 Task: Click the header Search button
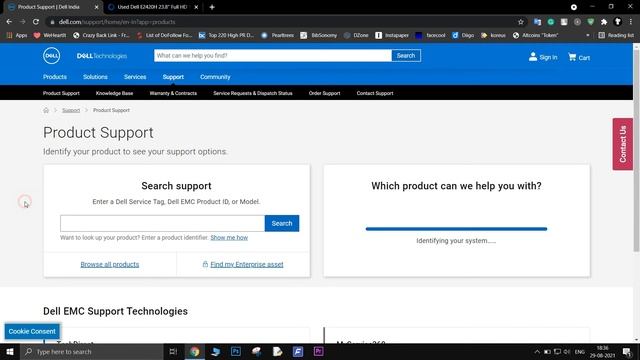click(406, 56)
